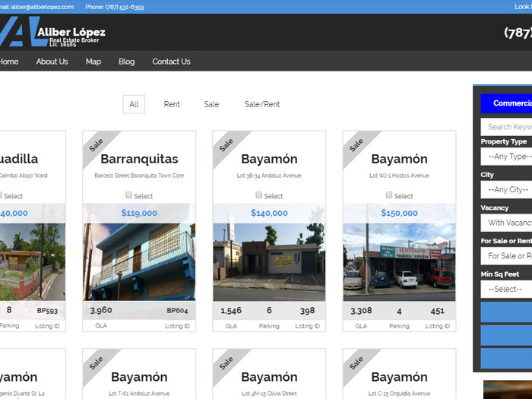Enable Select checkbox on $150,000 Bayamón listing
Viewport: 532px width, 399px height.
click(x=389, y=195)
